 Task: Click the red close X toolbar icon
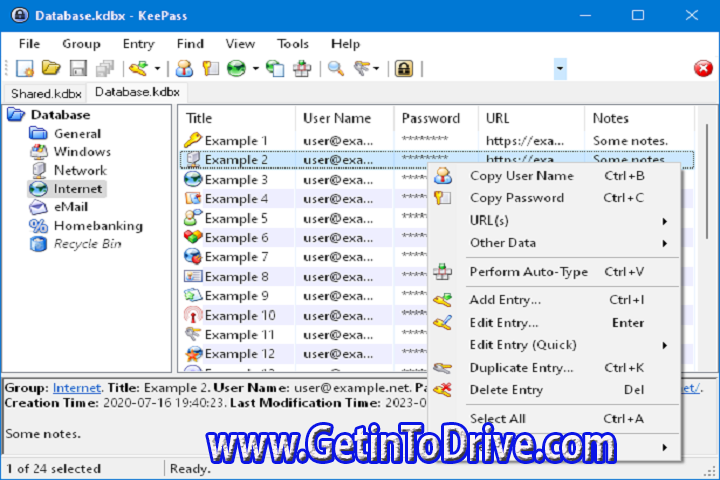(703, 69)
